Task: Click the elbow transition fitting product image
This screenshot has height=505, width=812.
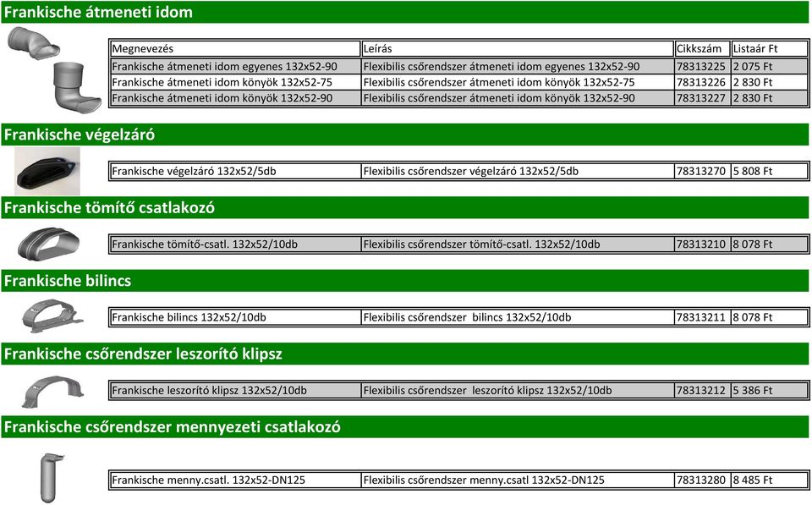Action: (77, 87)
